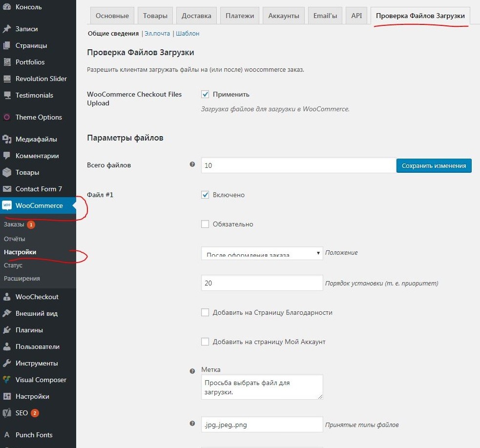Click help icon beside accepted file types field

click(192, 424)
